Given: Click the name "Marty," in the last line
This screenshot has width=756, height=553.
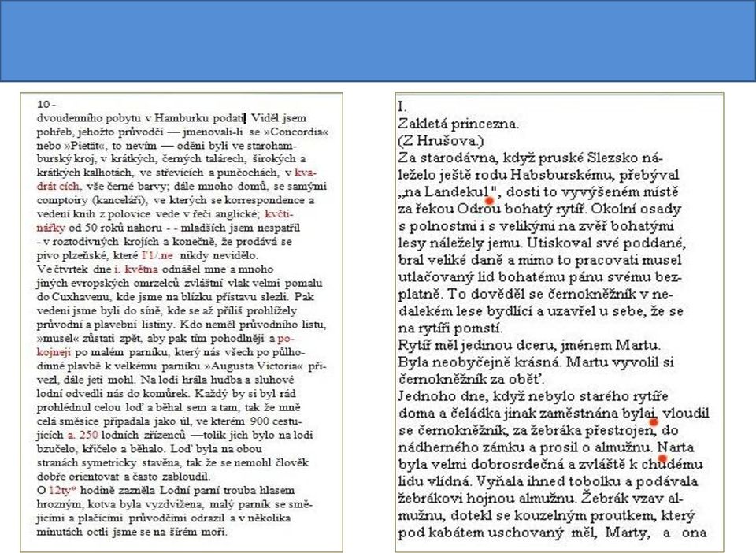Looking at the screenshot, I should (x=628, y=533).
